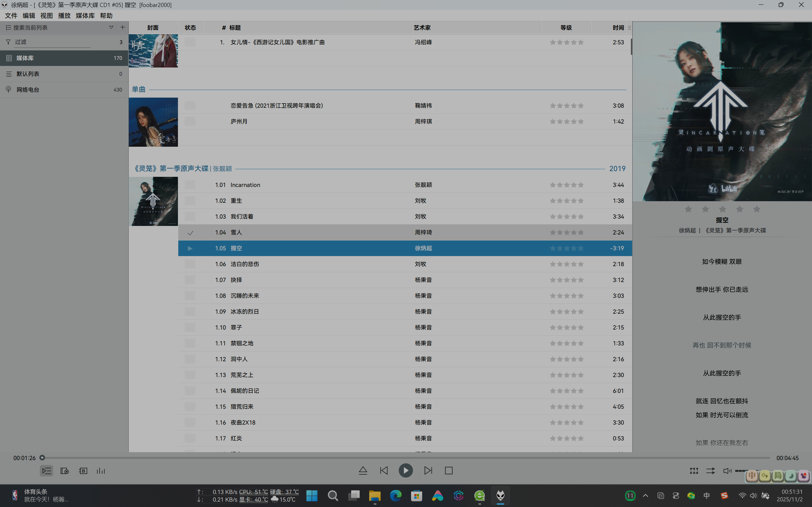812x507 pixels.
Task: Open the 播放 menu
Action: pos(64,16)
